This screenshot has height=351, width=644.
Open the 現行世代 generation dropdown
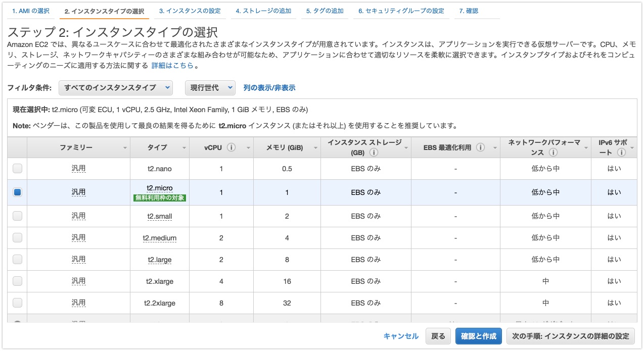(210, 88)
